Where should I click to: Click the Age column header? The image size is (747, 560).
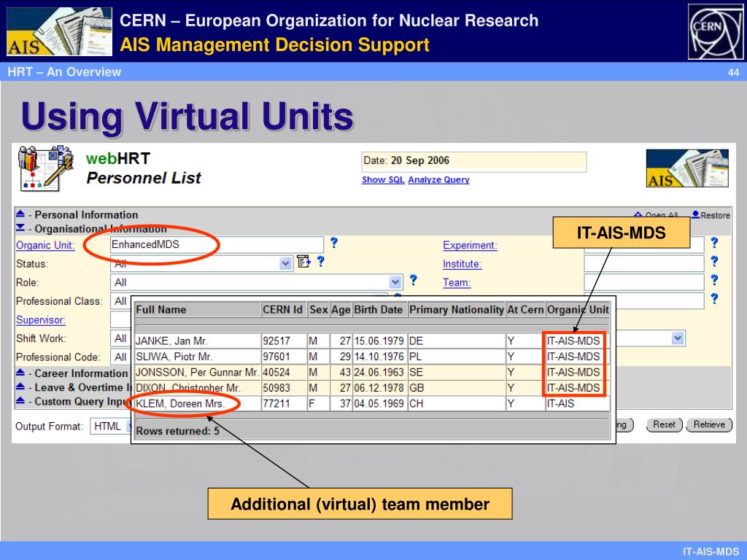pyautogui.click(x=341, y=309)
